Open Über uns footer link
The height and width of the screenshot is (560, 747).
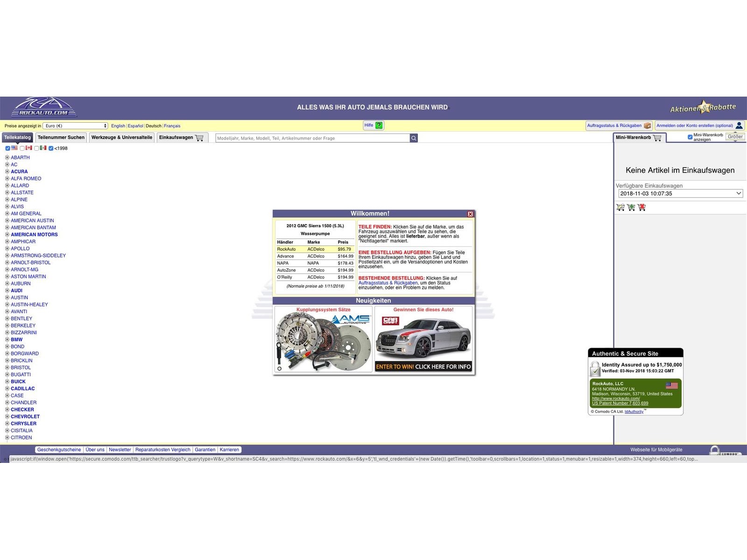pos(95,450)
